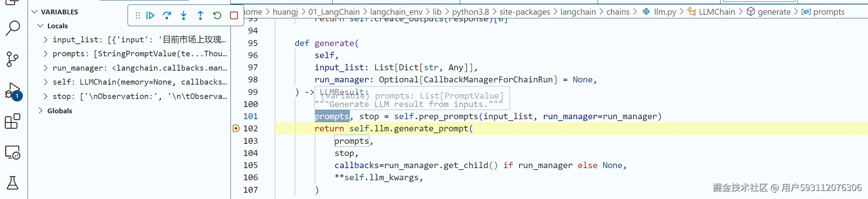The width and height of the screenshot is (868, 199).
Task: Open the Testing flask view
Action: click(x=13, y=183)
